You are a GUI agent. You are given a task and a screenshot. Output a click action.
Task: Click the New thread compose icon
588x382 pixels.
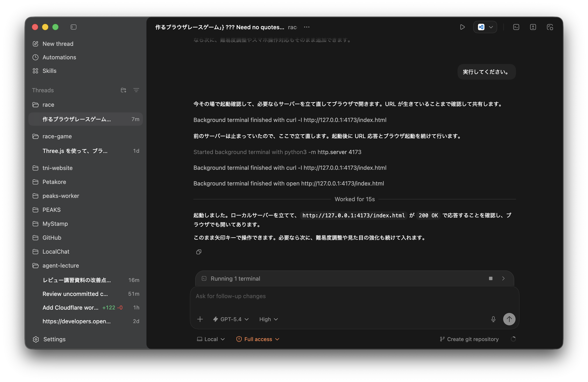[36, 44]
